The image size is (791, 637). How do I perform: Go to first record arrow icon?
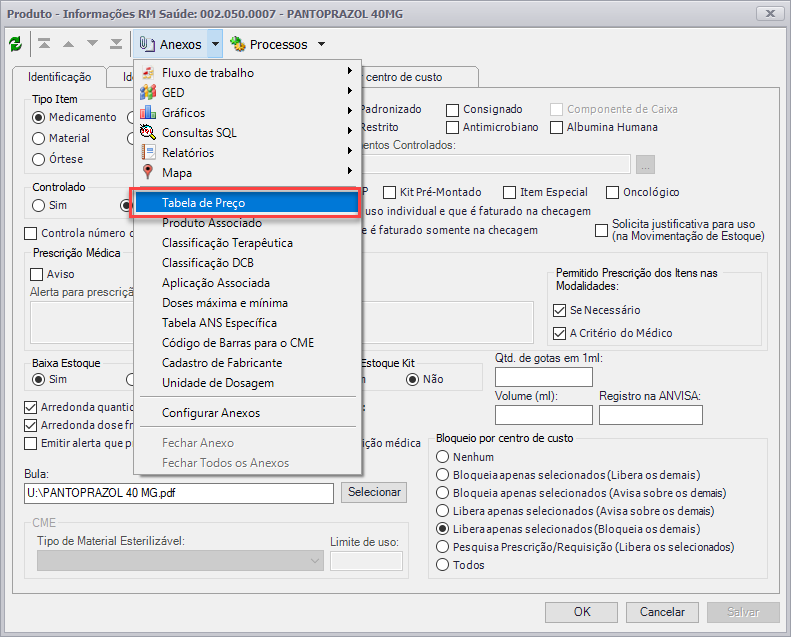[x=44, y=44]
